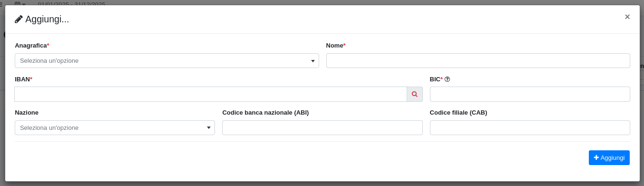Click the Nazione label text

pos(27,113)
